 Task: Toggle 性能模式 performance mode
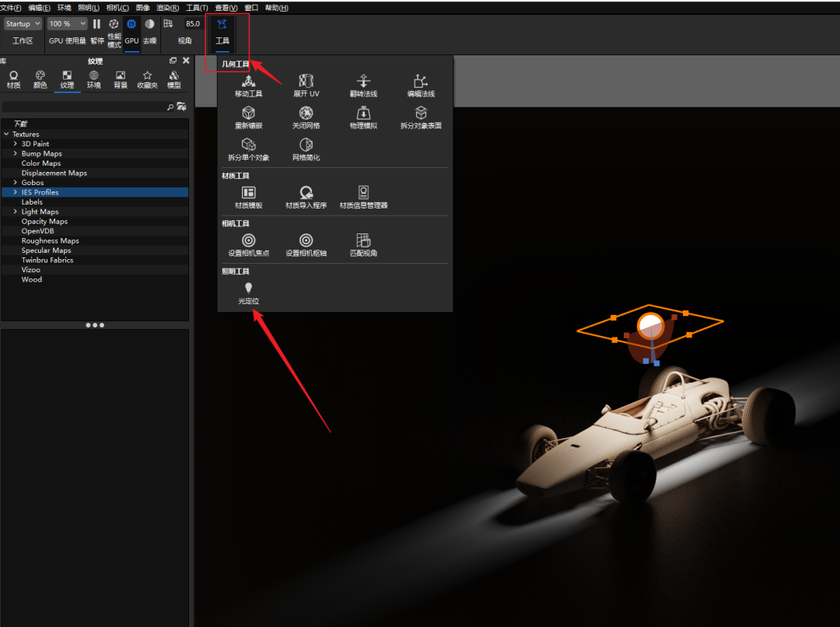(114, 33)
